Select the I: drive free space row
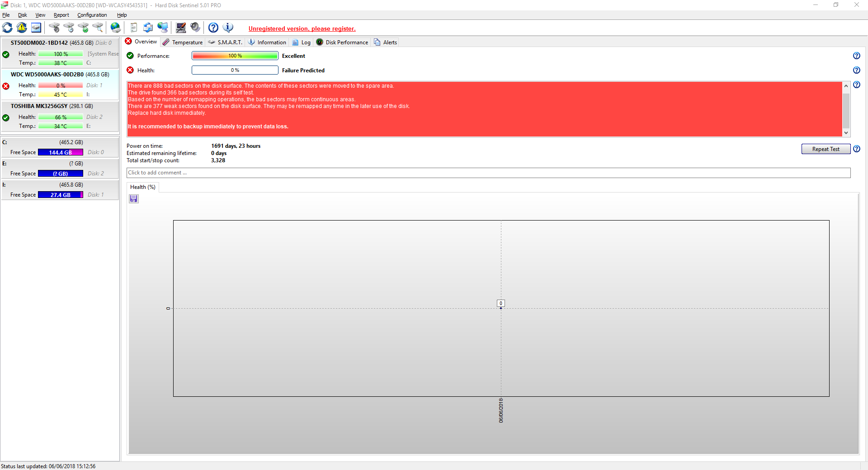 tap(60, 190)
